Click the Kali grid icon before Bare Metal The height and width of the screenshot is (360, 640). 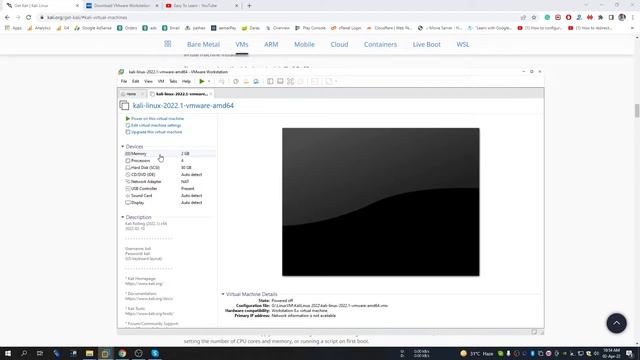tap(168, 44)
